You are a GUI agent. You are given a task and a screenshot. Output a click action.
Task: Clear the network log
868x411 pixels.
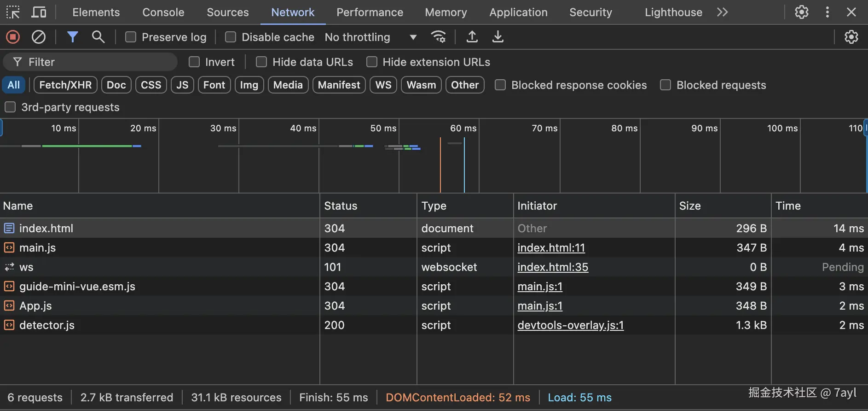39,37
